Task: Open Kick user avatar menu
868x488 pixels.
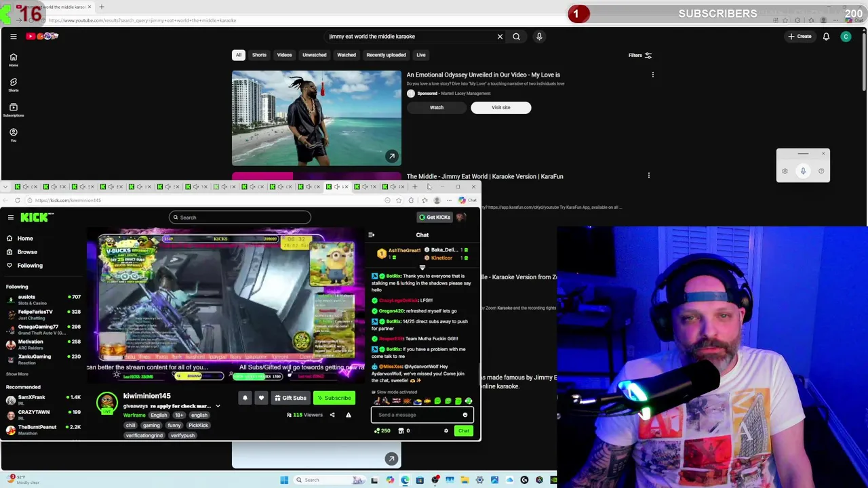Action: pyautogui.click(x=460, y=217)
